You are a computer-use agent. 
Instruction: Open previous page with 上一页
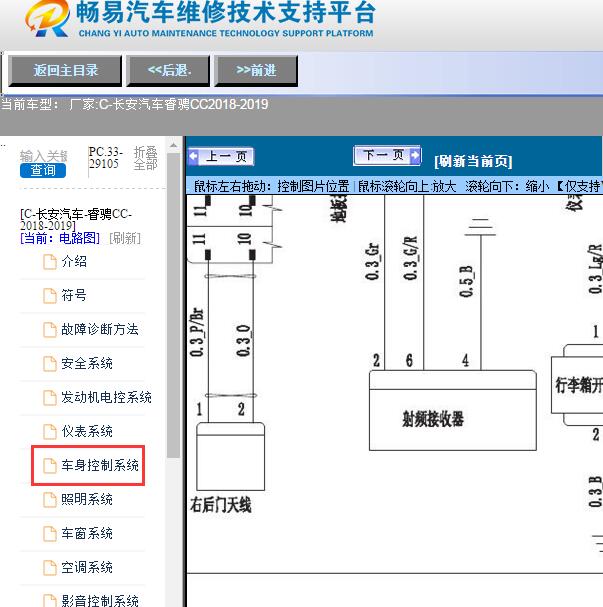click(221, 157)
